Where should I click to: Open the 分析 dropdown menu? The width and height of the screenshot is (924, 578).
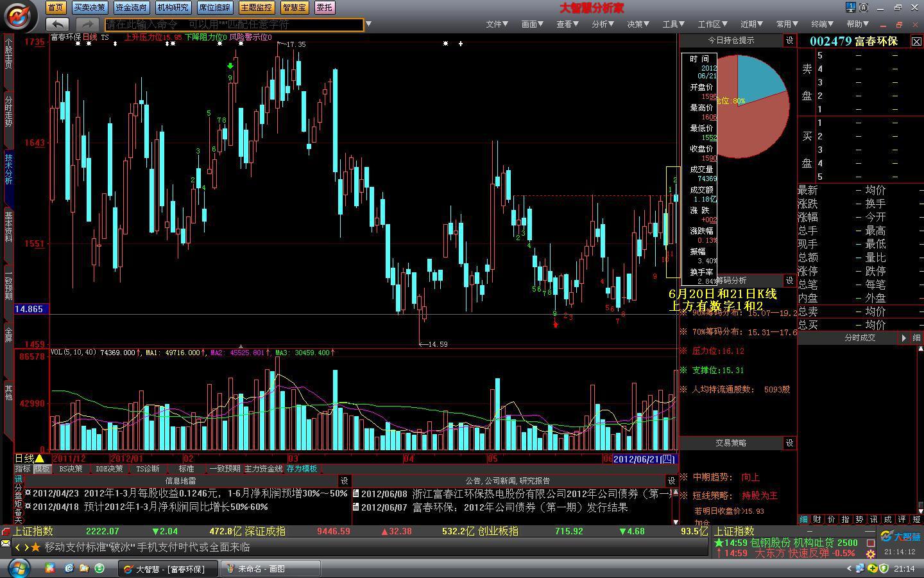[603, 24]
